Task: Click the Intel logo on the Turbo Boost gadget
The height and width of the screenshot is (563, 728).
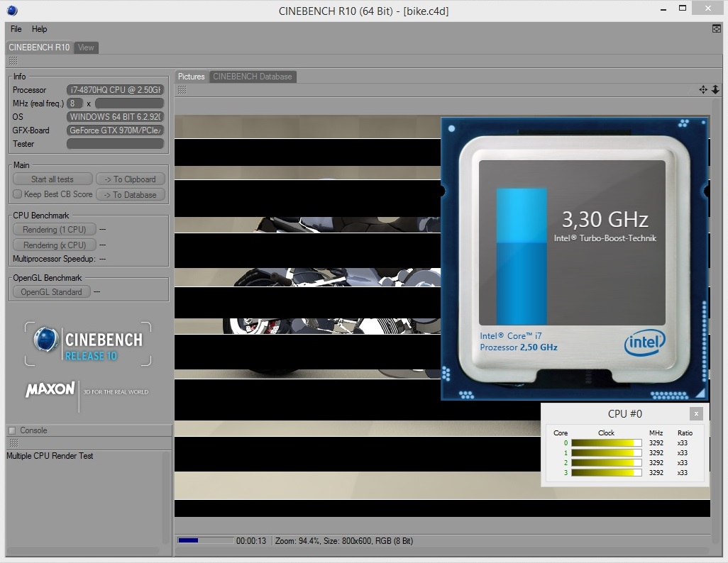Action: [x=645, y=342]
